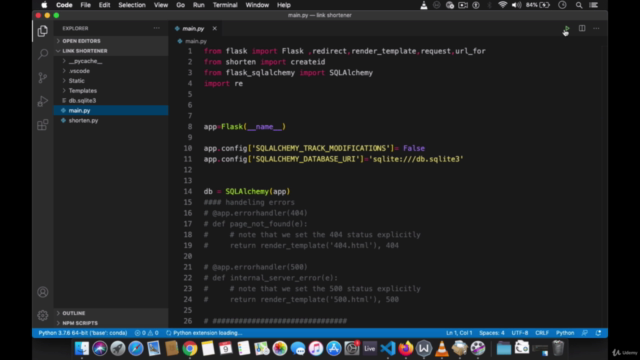This screenshot has height=360, width=640.
Task: Open the Terminal menu
Action: click(x=225, y=5)
